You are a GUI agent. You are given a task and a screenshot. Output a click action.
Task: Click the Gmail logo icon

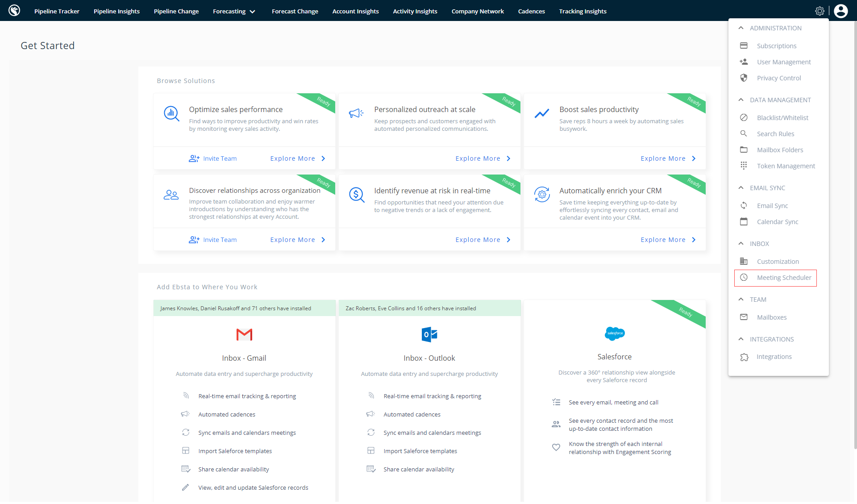[244, 334]
